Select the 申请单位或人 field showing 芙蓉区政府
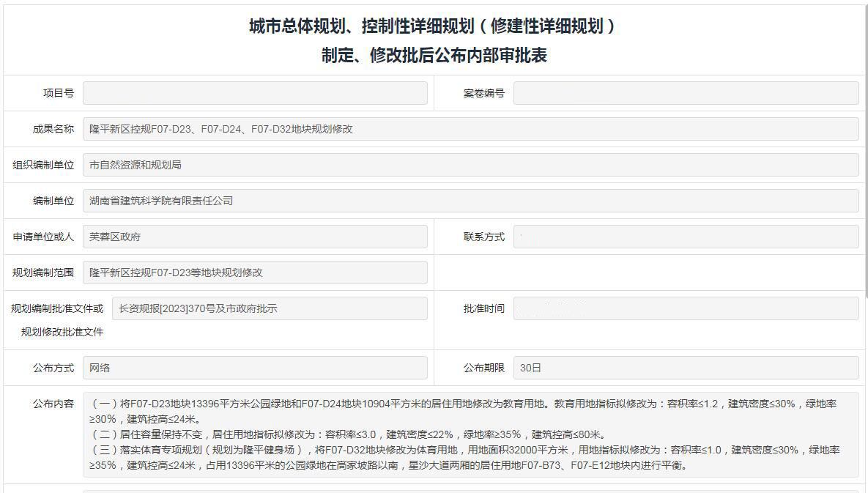This screenshot has height=493, width=868. tap(254, 237)
